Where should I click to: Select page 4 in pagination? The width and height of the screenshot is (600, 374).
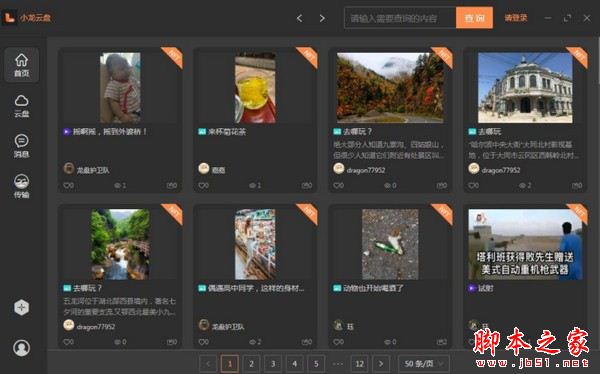[295, 364]
